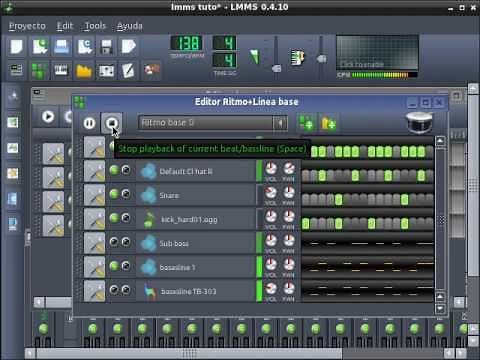
Task: Toggle first step of kick_hard01.ogg pattern
Action: [305, 224]
